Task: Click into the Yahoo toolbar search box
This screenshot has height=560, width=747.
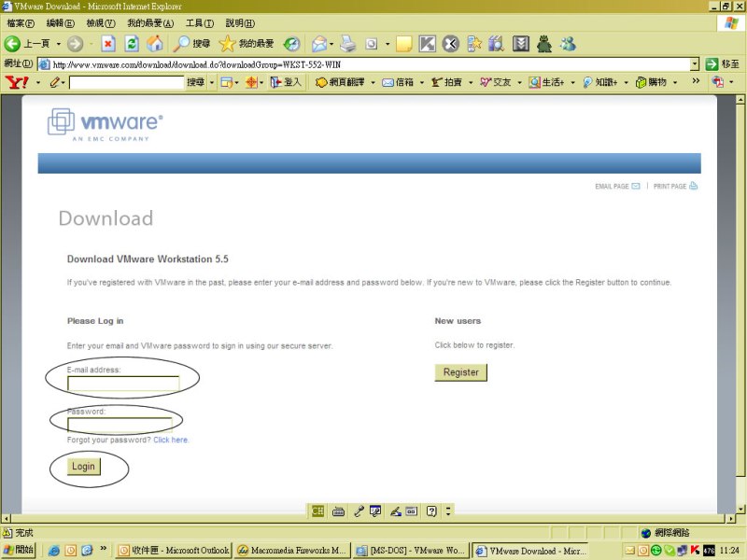Action: click(127, 82)
